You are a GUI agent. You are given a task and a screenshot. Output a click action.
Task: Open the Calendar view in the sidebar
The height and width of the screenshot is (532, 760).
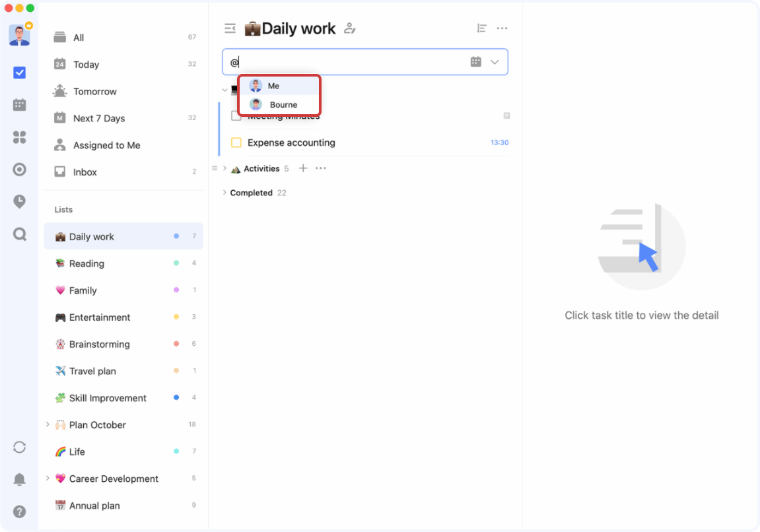tap(20, 104)
